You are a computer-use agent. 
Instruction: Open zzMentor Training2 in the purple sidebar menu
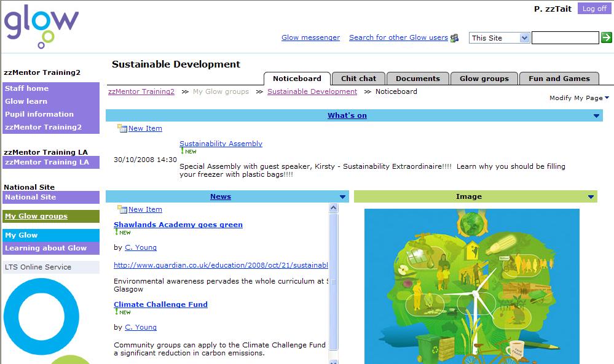pyautogui.click(x=51, y=127)
